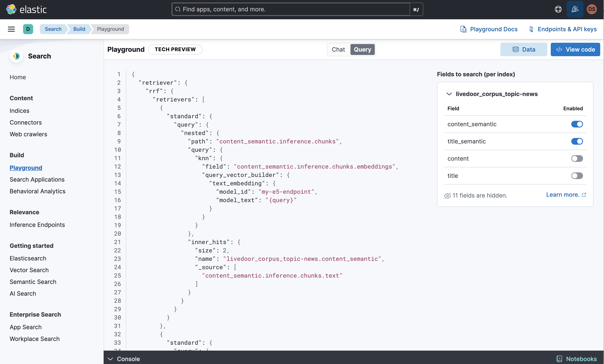Click the "11 fields are hidden." text
This screenshot has width=604, height=364.
pos(480,195)
